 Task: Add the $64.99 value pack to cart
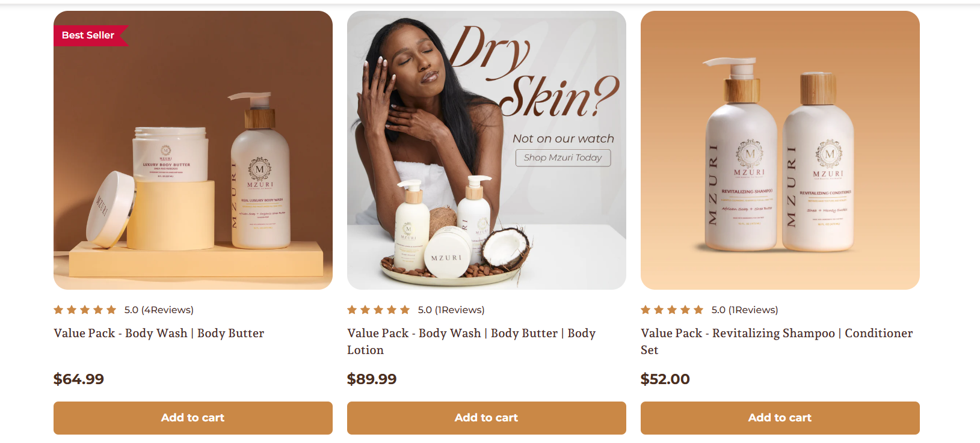coord(193,418)
